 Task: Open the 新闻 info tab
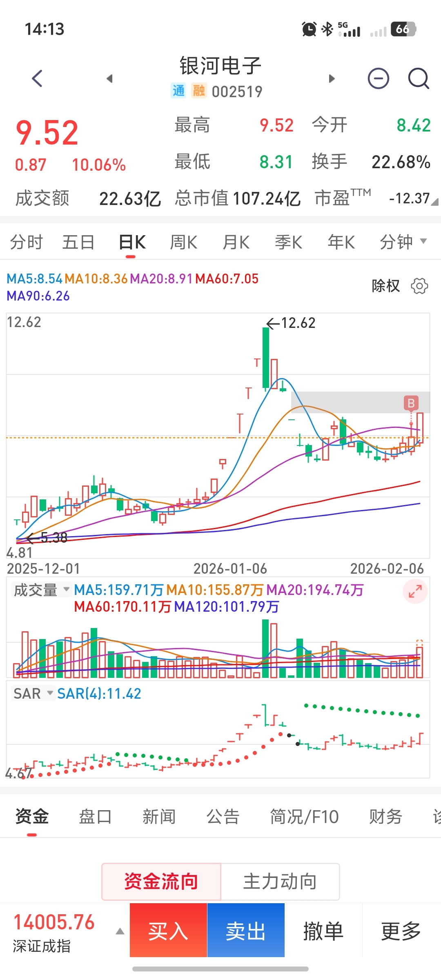coord(159,817)
